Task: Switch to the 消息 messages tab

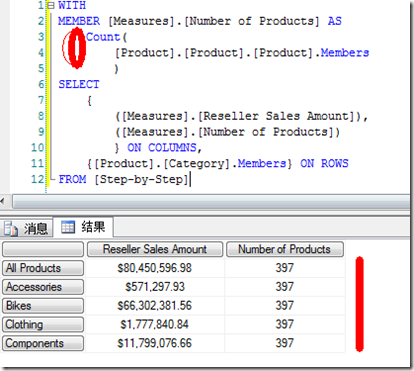Action: [26, 228]
